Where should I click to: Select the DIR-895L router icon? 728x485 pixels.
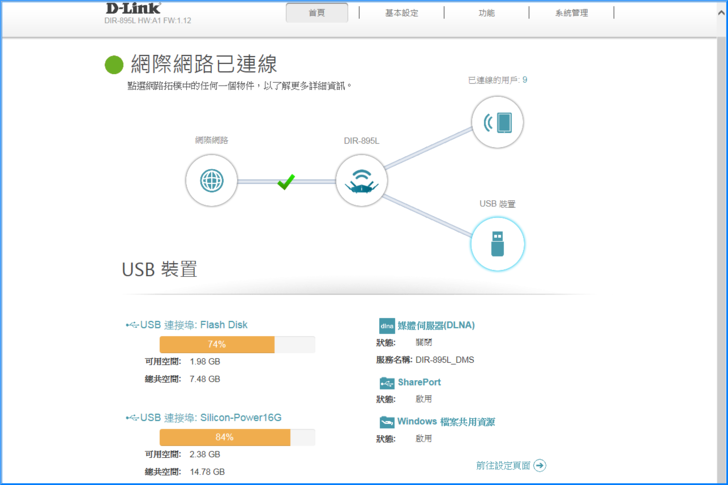coord(361,181)
